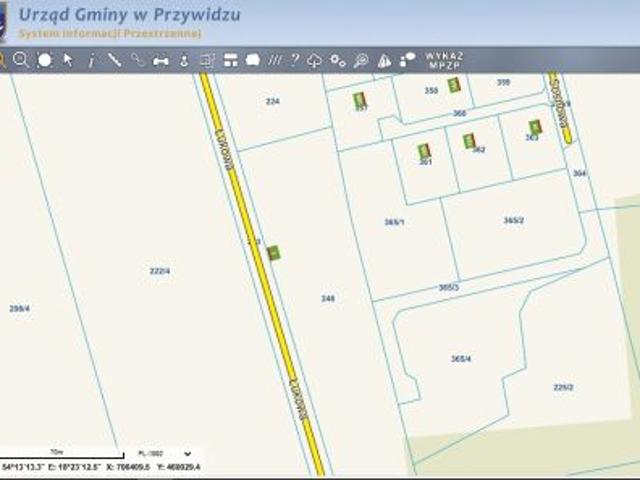Click parcel label 365/4
This screenshot has width=640, height=480.
(461, 359)
